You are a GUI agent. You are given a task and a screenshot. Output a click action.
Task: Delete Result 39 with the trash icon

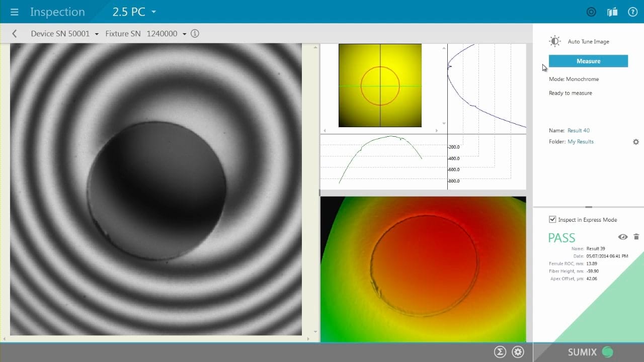636,237
